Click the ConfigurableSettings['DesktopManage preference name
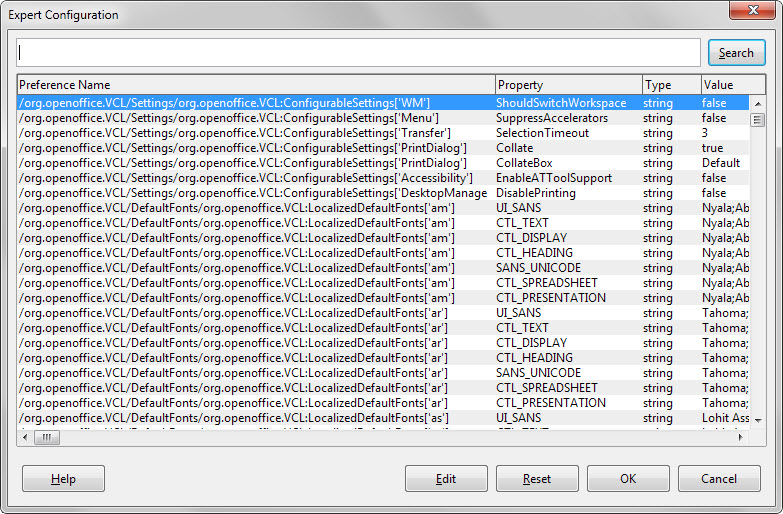This screenshot has width=783, height=514. (x=253, y=193)
